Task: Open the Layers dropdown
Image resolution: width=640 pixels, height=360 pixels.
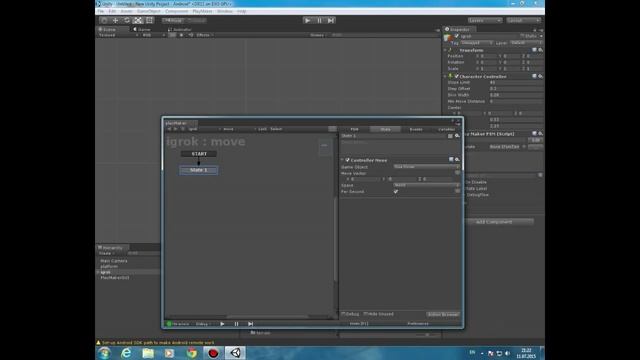Action: (484, 20)
